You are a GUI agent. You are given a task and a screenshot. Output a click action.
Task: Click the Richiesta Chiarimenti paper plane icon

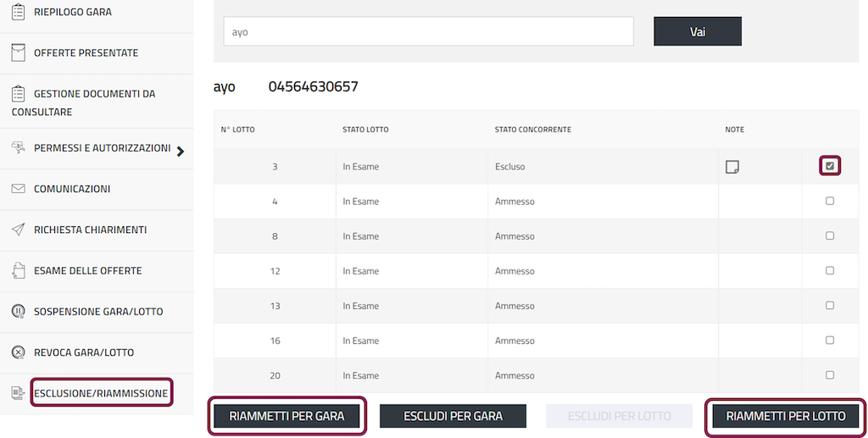coord(18,230)
